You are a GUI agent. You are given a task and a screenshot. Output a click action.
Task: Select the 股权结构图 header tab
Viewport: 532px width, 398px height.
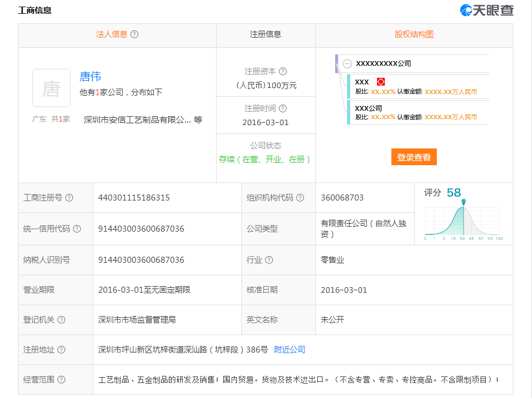point(414,35)
